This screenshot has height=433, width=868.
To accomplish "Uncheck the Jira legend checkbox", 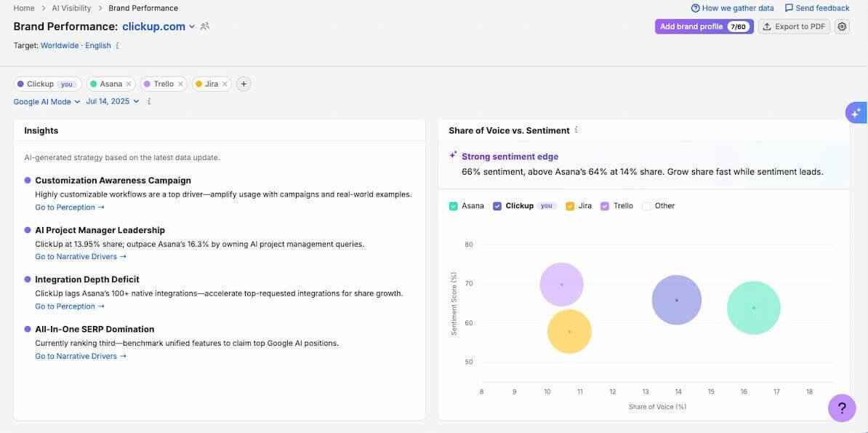I will [x=570, y=206].
